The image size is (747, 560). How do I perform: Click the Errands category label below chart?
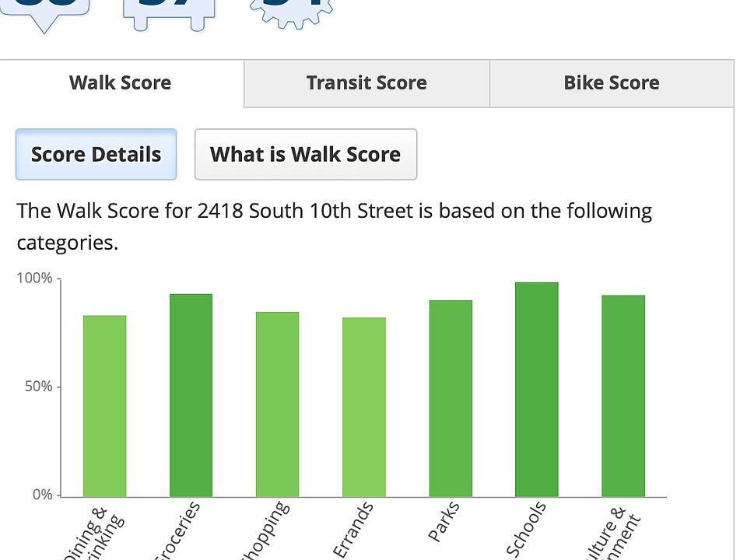point(353,529)
